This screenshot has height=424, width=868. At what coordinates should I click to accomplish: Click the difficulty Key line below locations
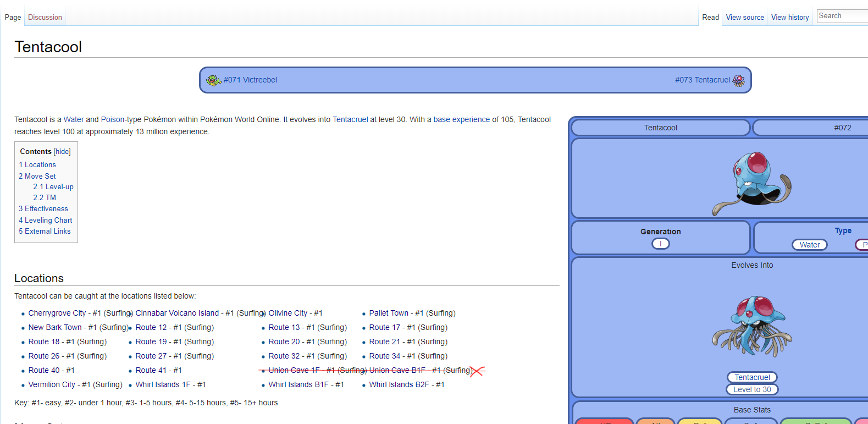coord(146,403)
